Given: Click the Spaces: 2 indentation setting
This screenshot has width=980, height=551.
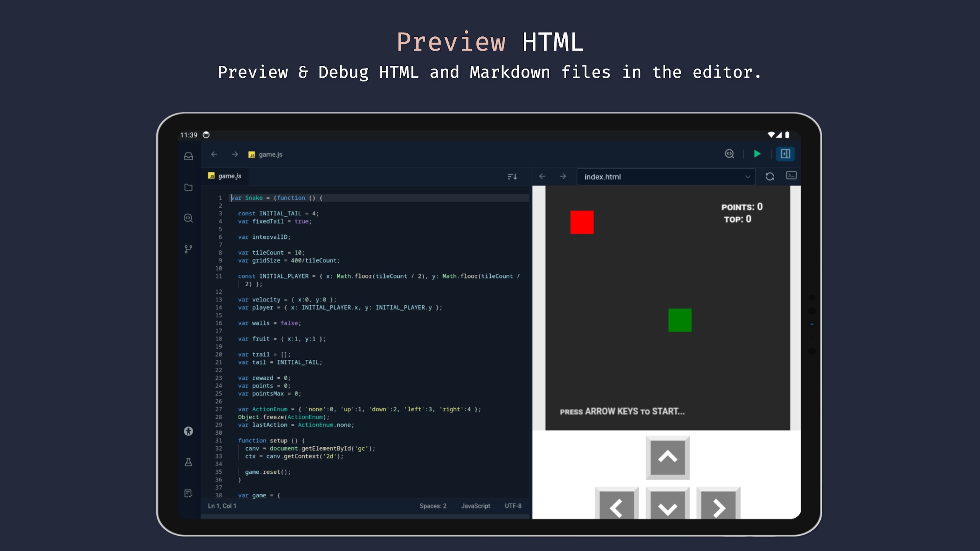Looking at the screenshot, I should click(433, 506).
